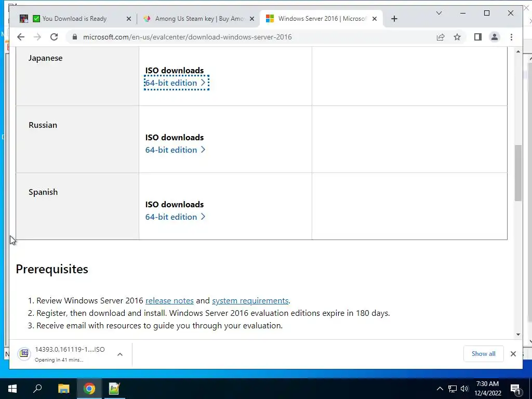Open the volume control tray icon

(464, 389)
